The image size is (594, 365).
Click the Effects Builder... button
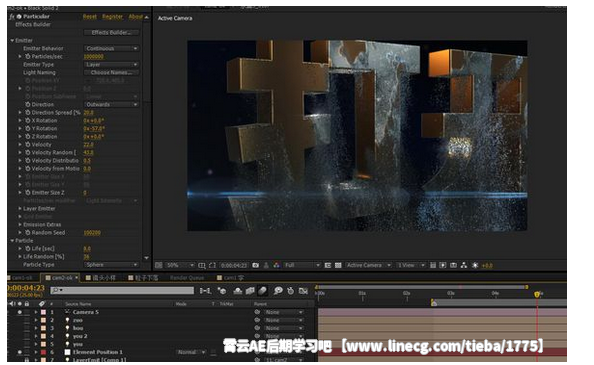[111, 33]
